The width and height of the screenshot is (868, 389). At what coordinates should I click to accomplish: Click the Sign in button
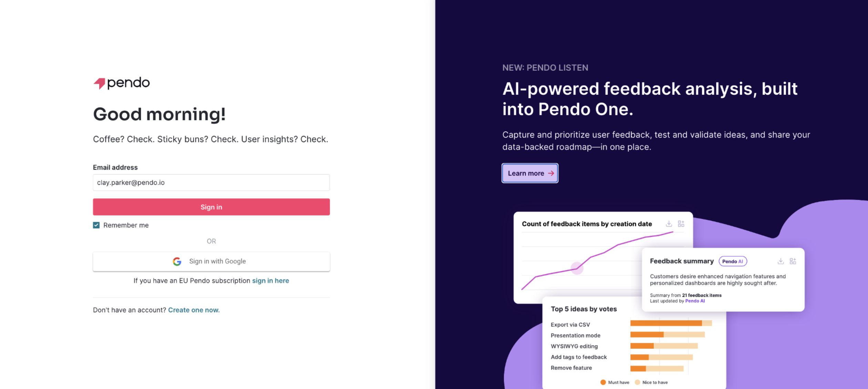(x=211, y=207)
